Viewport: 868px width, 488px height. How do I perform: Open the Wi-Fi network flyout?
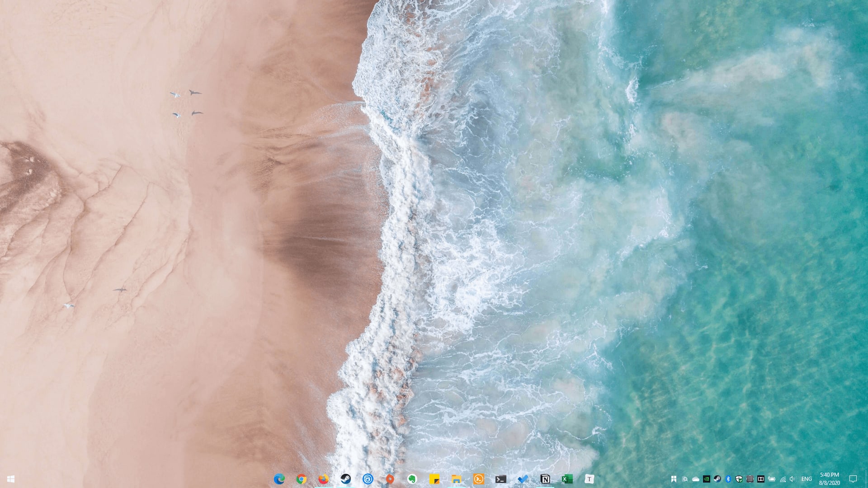[783, 479]
